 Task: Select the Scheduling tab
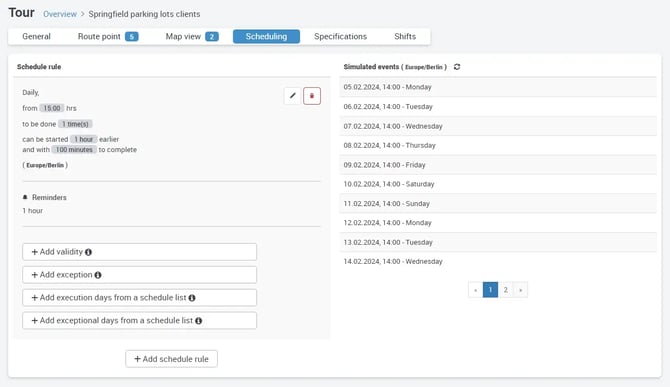coord(266,37)
